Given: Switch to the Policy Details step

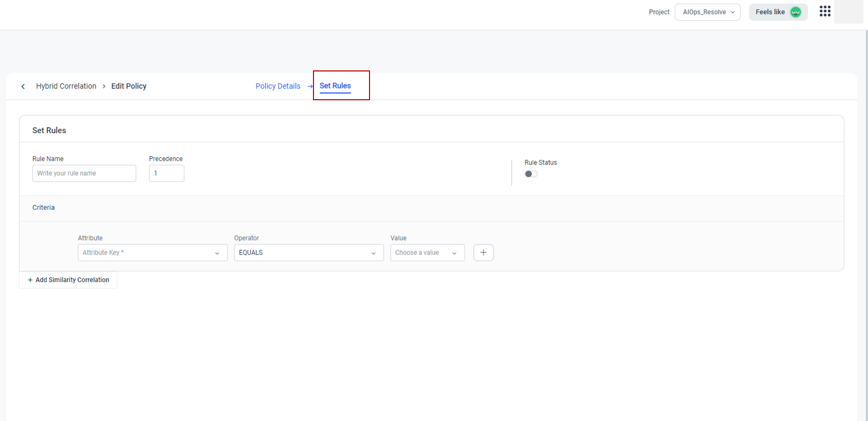Looking at the screenshot, I should tap(278, 86).
